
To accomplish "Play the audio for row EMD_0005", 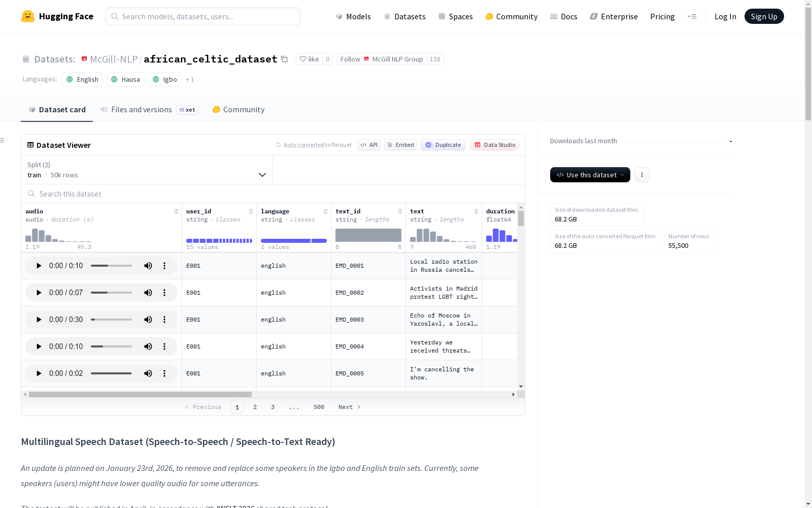I will 39,373.
